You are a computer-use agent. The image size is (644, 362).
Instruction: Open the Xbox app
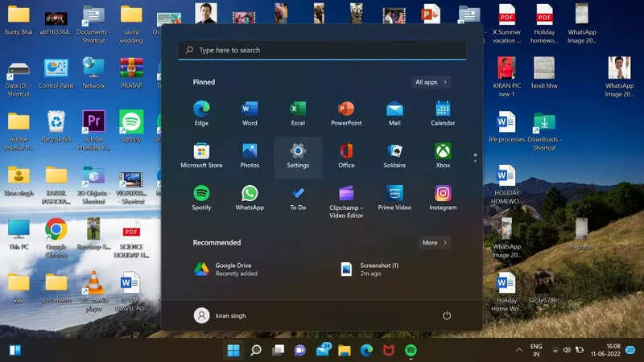443,156
